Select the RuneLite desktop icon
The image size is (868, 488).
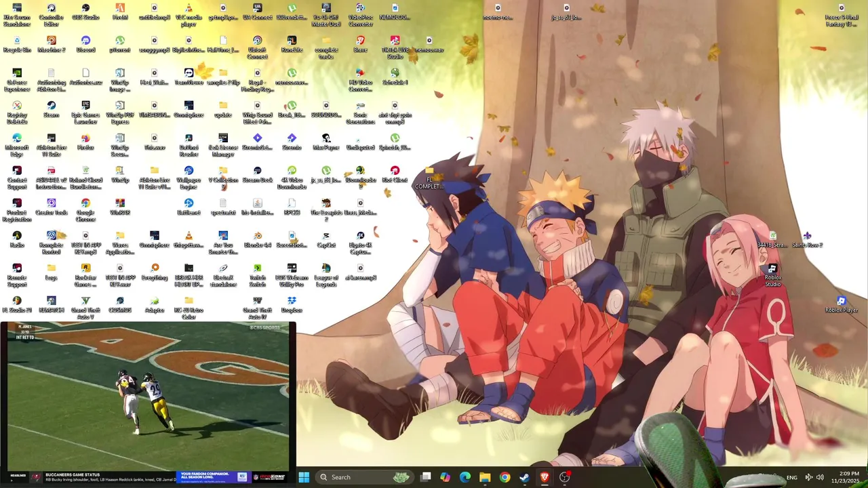[x=292, y=45]
